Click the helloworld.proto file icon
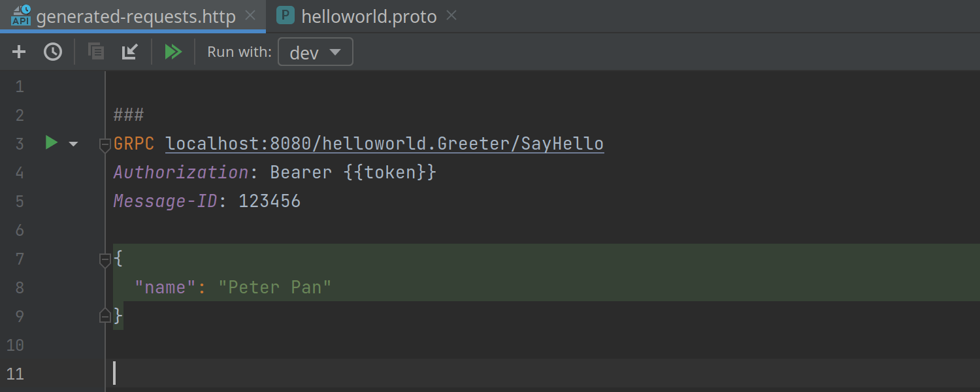Screen dimensions: 980x392 285,16
